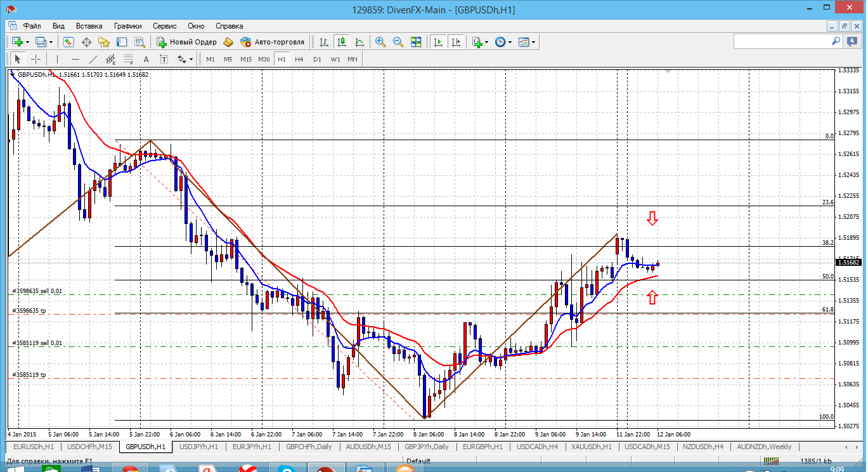Select the trendline drawing tool
The width and height of the screenshot is (868, 472).
pos(93,59)
